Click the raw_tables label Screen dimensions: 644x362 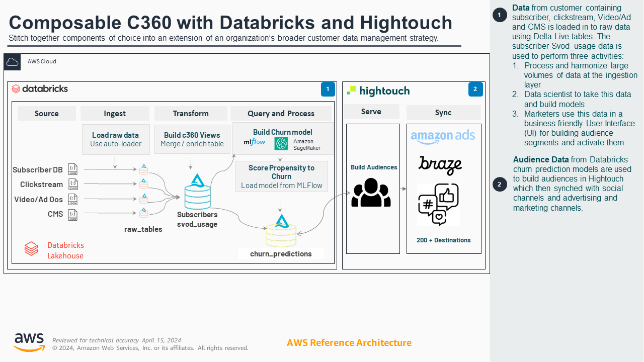pos(143,229)
